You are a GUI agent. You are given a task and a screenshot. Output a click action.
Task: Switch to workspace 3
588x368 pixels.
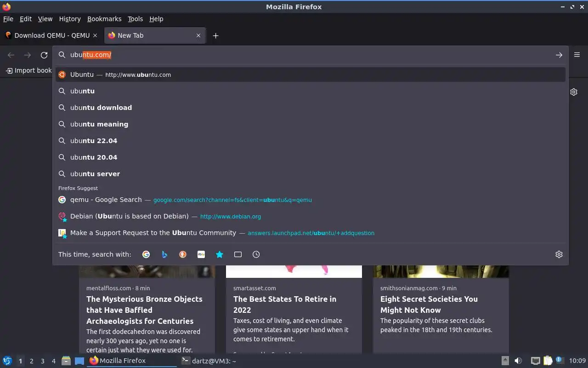click(x=42, y=361)
